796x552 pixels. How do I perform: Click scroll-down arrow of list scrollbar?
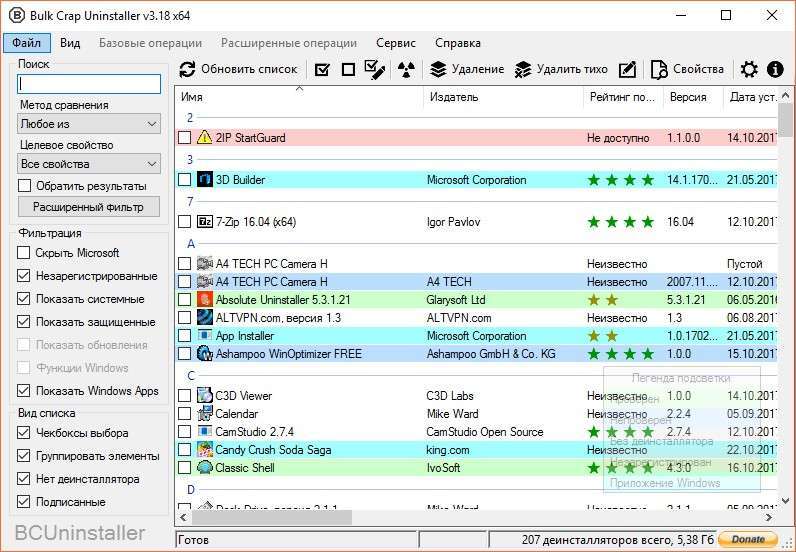785,501
